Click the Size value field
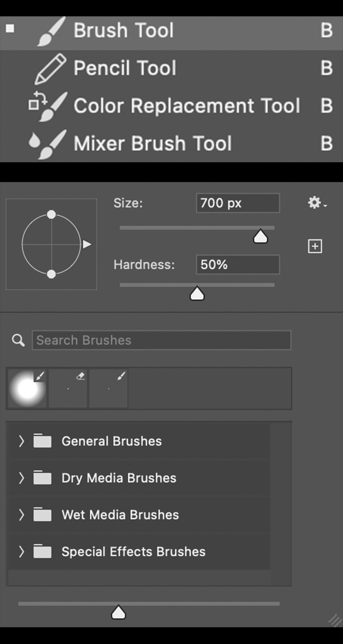The image size is (343, 644). (238, 203)
